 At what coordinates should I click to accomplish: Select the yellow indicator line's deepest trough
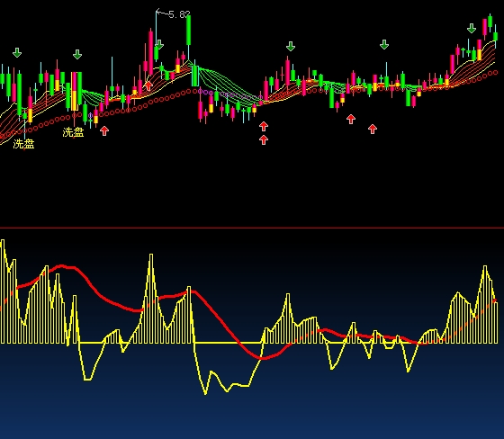pos(206,393)
